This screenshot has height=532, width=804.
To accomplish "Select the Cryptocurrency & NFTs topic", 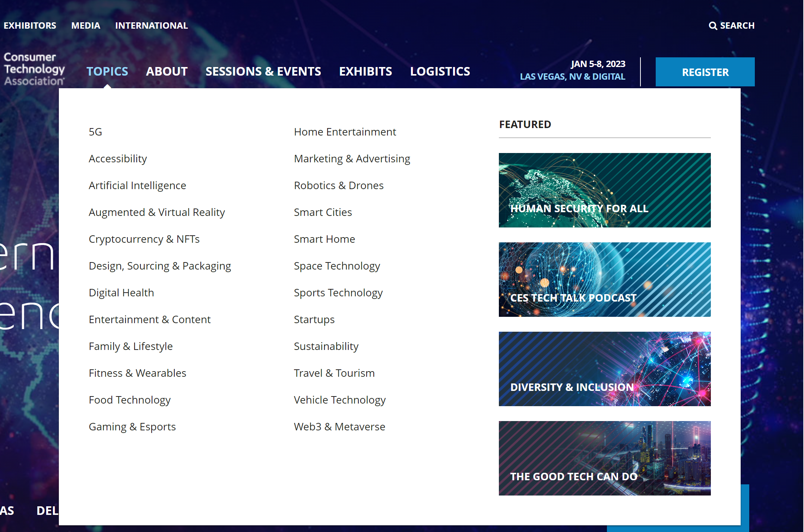I will [144, 239].
